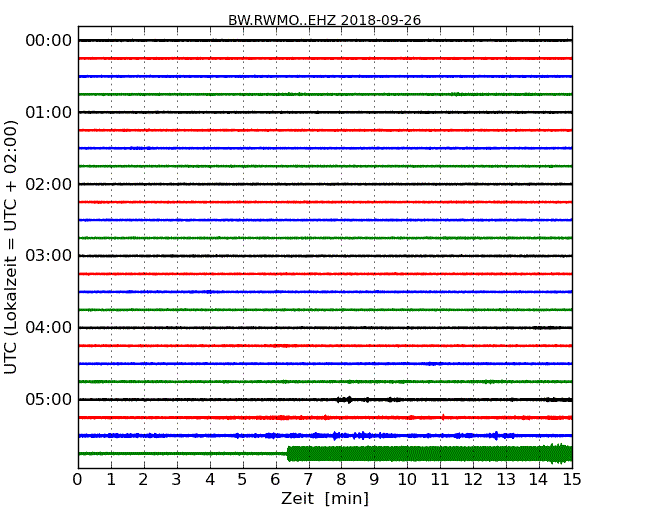Select the 04:00 time tick label
Screen dimensions: 650x520
49,327
